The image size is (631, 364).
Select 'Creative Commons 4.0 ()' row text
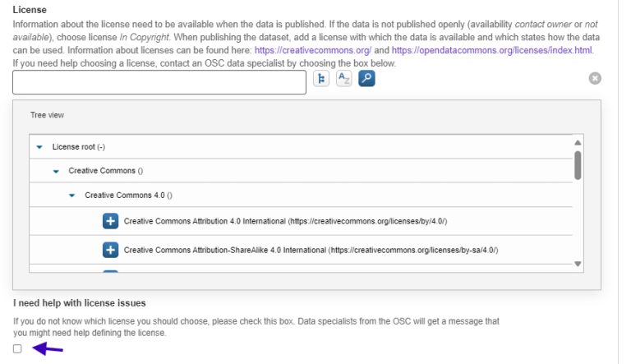click(128, 196)
